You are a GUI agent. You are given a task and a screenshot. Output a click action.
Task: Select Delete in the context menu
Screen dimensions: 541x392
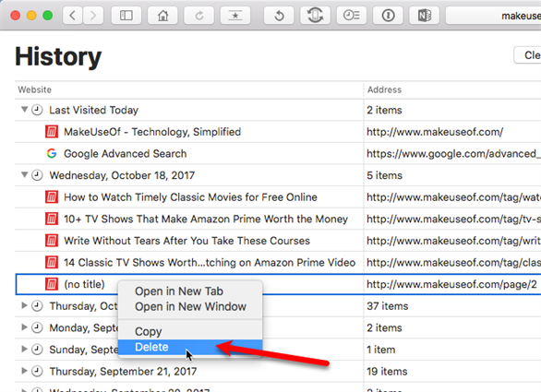click(190, 347)
